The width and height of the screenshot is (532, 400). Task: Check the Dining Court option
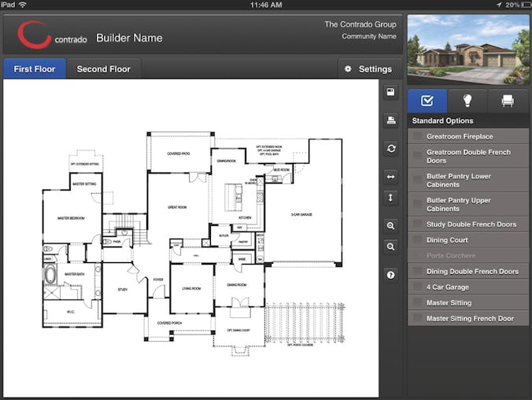[x=417, y=240]
